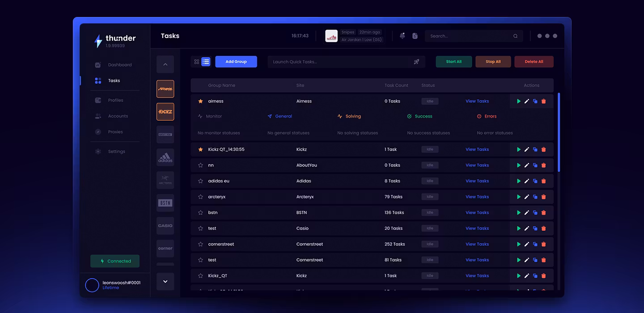Delete the nn group with trash icon
The height and width of the screenshot is (313, 644).
pos(544,165)
